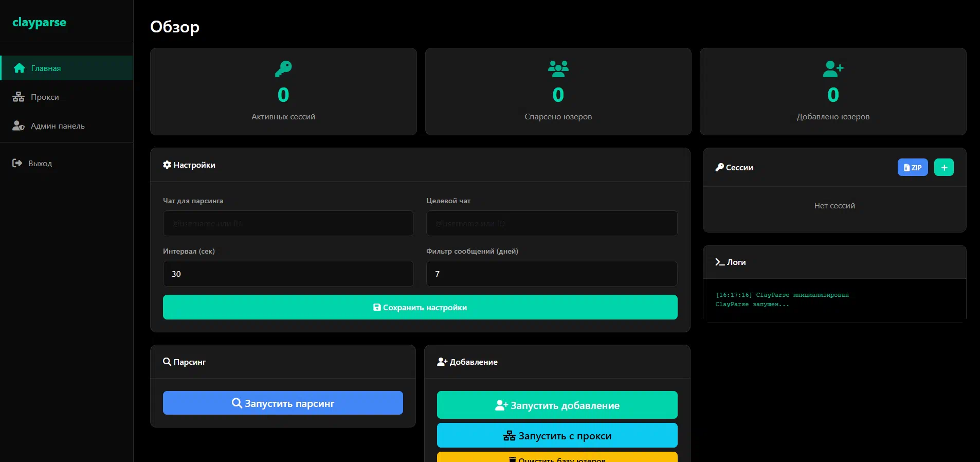
Task: Click the clayparse logo
Action: (39, 22)
